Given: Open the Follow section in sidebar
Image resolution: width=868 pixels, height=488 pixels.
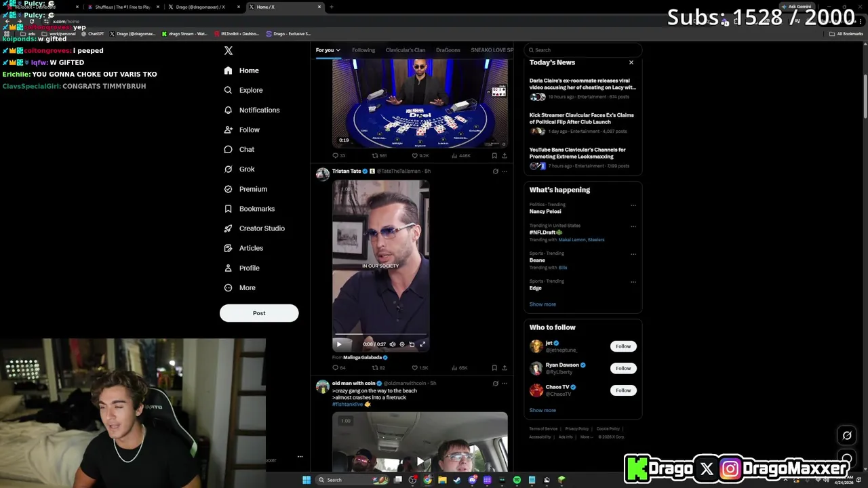Looking at the screenshot, I should tap(242, 129).
